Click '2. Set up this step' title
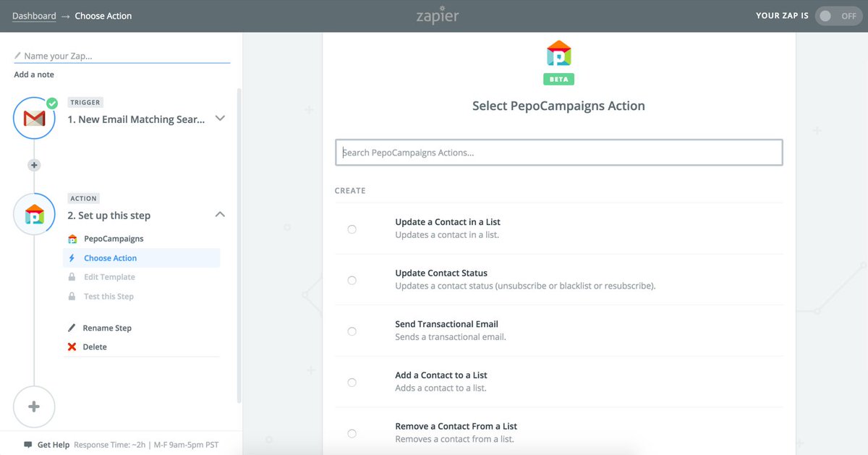Image resolution: width=868 pixels, height=455 pixels. click(109, 216)
